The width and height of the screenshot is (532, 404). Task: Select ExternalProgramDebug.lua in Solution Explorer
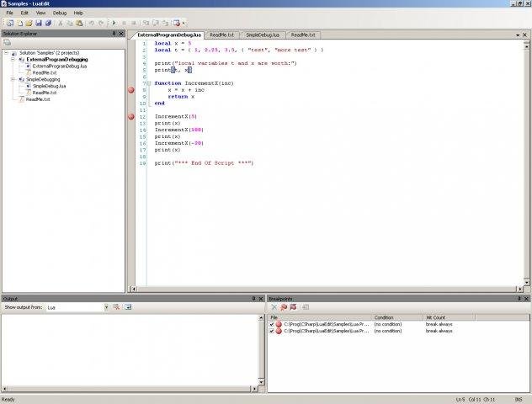[x=60, y=66]
